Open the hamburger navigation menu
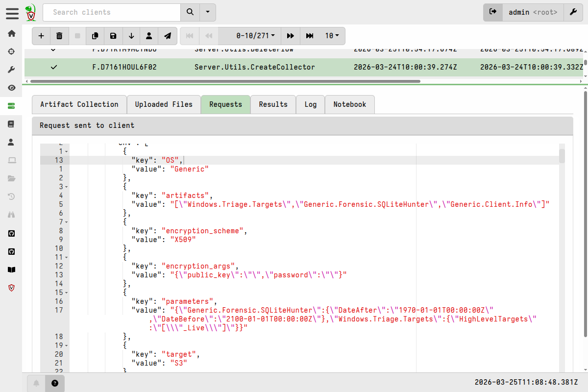 [x=12, y=13]
